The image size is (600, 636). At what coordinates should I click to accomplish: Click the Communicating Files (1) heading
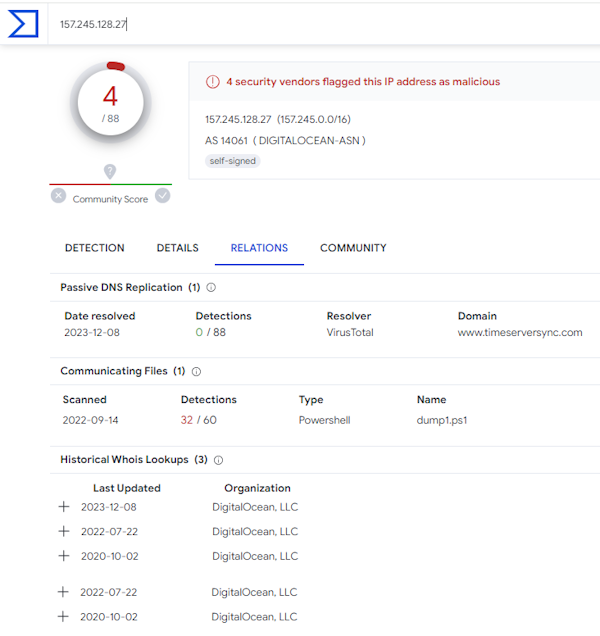pyautogui.click(x=123, y=371)
